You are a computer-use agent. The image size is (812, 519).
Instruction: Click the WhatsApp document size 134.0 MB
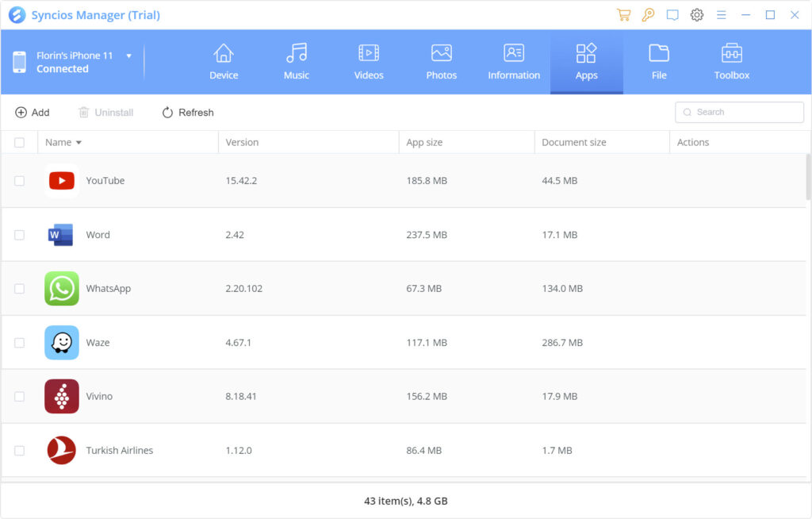(562, 288)
